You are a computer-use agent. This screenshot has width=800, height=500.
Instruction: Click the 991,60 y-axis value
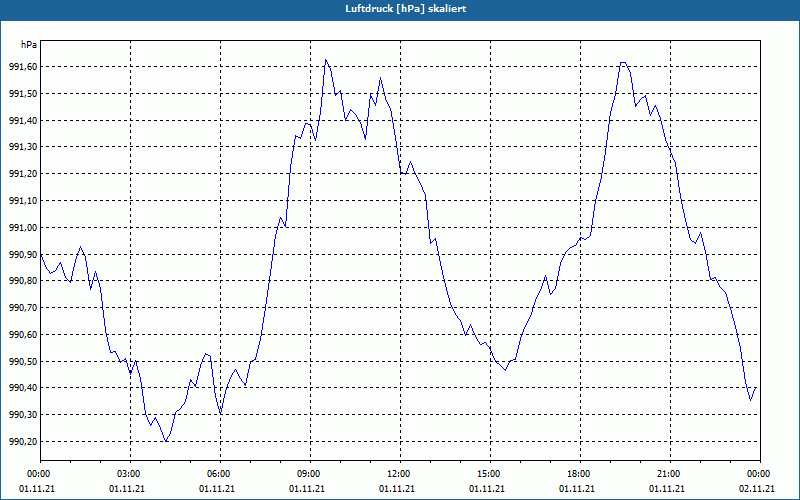23,67
